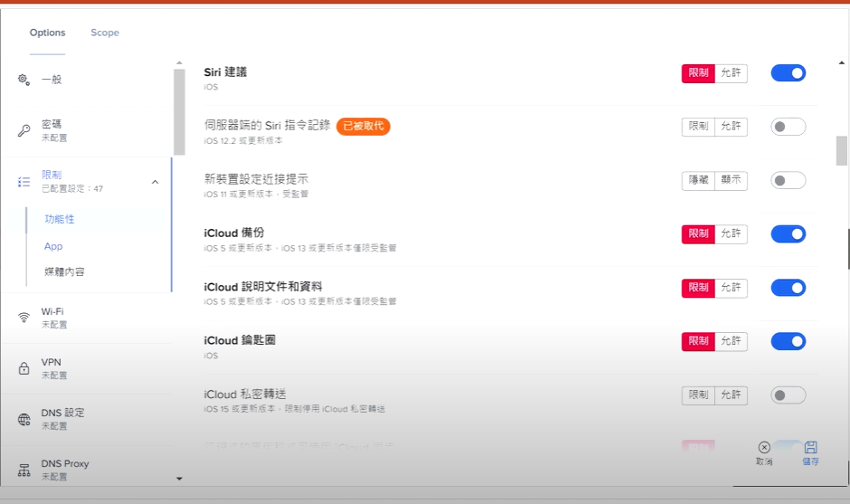Select the Options tab
The width and height of the screenshot is (850, 504).
coord(47,33)
